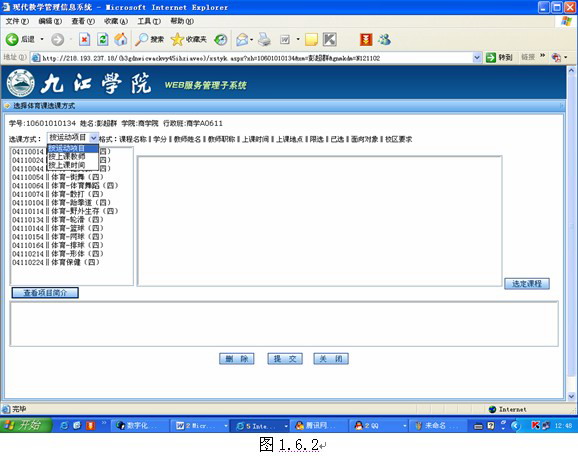This screenshot has width=578, height=456.
Task: Expand the 选课方式 combo box arrow
Action: coord(94,138)
